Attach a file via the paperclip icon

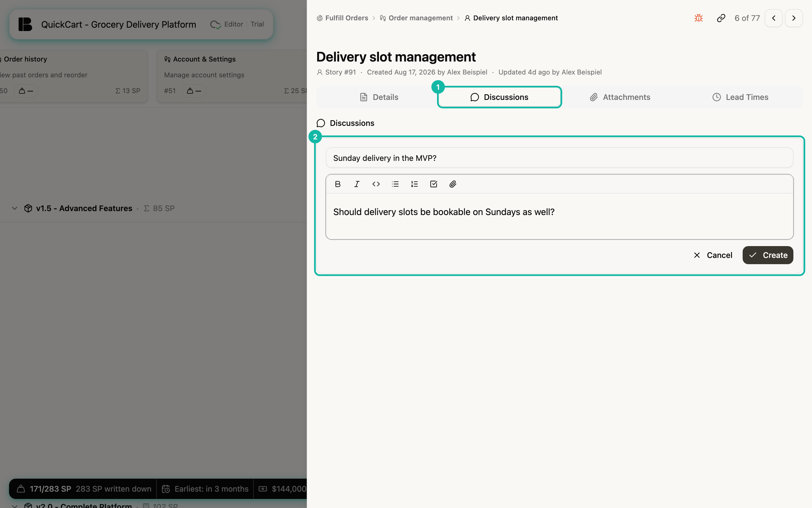(x=453, y=184)
